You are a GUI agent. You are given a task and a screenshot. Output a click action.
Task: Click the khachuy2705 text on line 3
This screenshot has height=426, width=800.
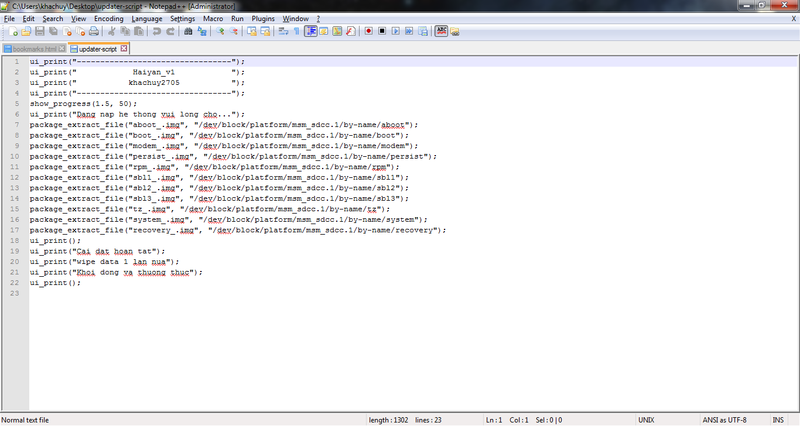(x=154, y=83)
